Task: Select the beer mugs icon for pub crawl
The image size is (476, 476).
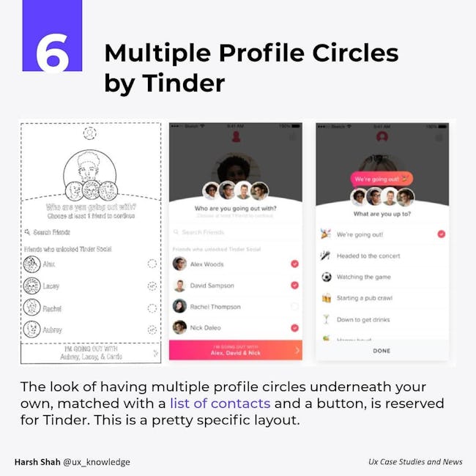Action: pyautogui.click(x=327, y=298)
